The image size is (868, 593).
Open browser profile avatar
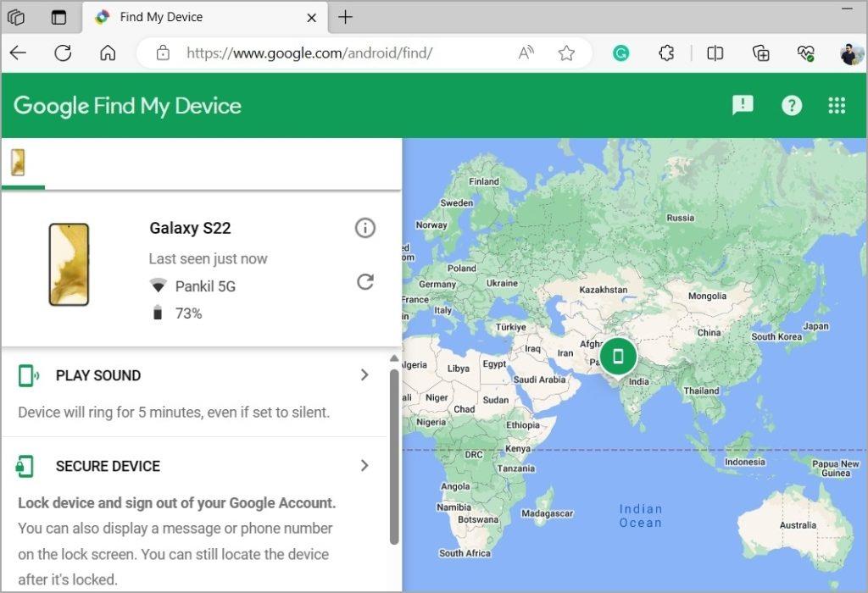coord(851,53)
